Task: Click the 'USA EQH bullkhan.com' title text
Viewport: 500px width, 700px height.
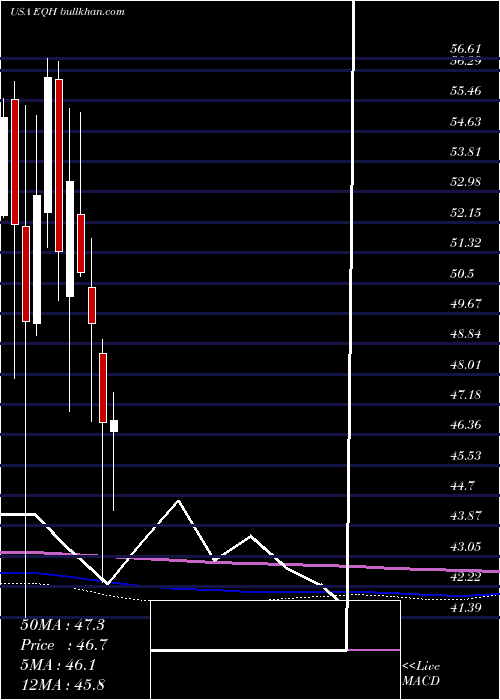Action: click(x=67, y=12)
